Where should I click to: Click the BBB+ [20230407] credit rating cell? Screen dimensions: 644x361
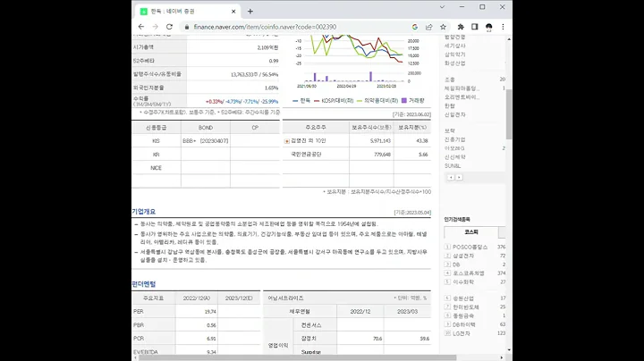coord(206,140)
